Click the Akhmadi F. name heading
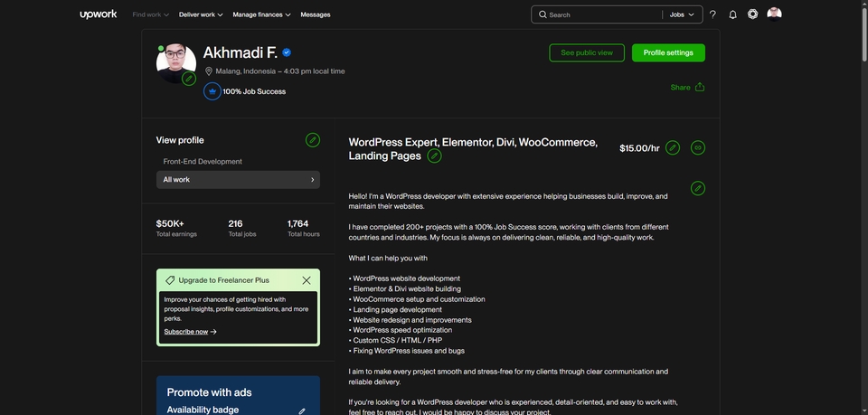868x415 pixels. [241, 52]
